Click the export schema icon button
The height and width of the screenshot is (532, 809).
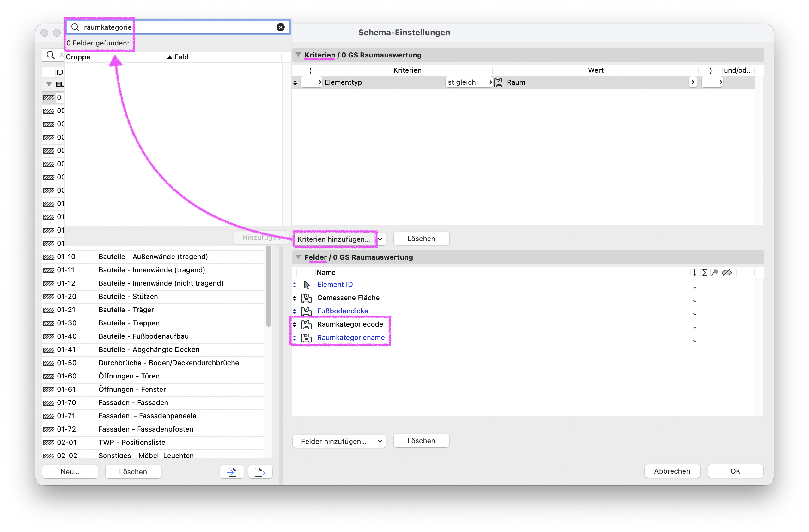point(260,472)
